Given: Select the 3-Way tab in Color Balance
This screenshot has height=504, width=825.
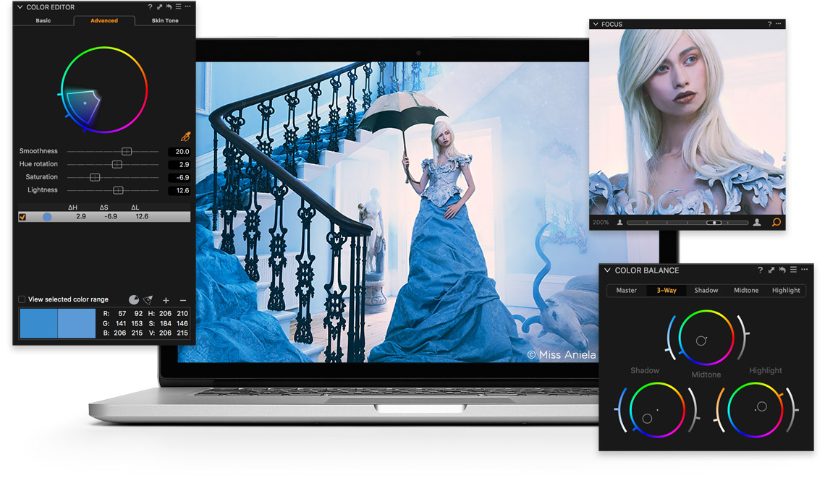Looking at the screenshot, I should [x=667, y=290].
